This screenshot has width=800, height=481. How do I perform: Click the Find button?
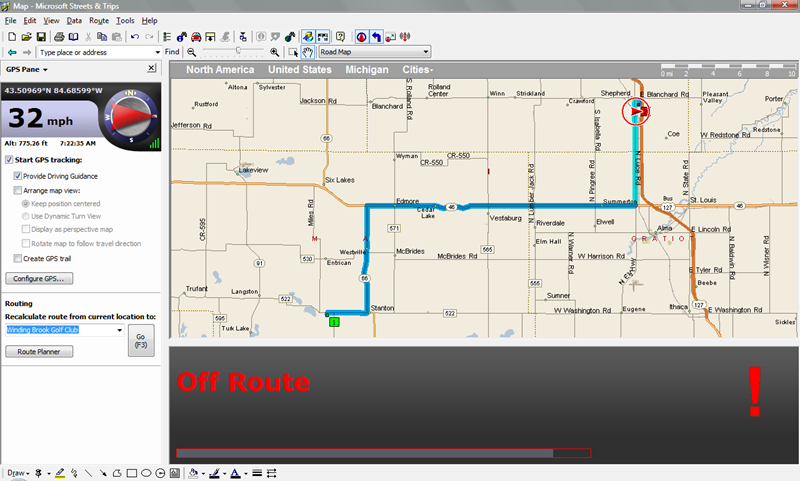point(172,52)
